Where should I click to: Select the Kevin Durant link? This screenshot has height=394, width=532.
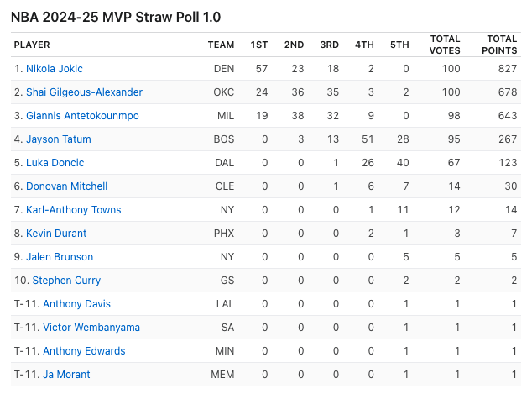tap(55, 234)
